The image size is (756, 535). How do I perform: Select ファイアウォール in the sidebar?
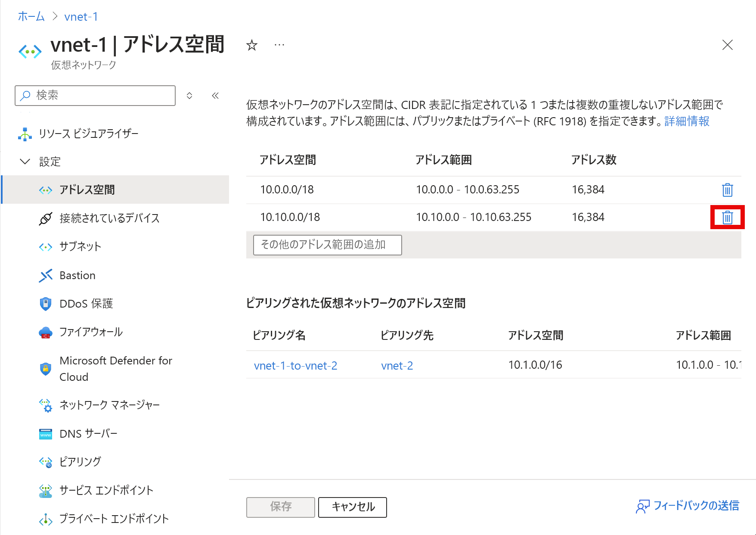pos(90,332)
